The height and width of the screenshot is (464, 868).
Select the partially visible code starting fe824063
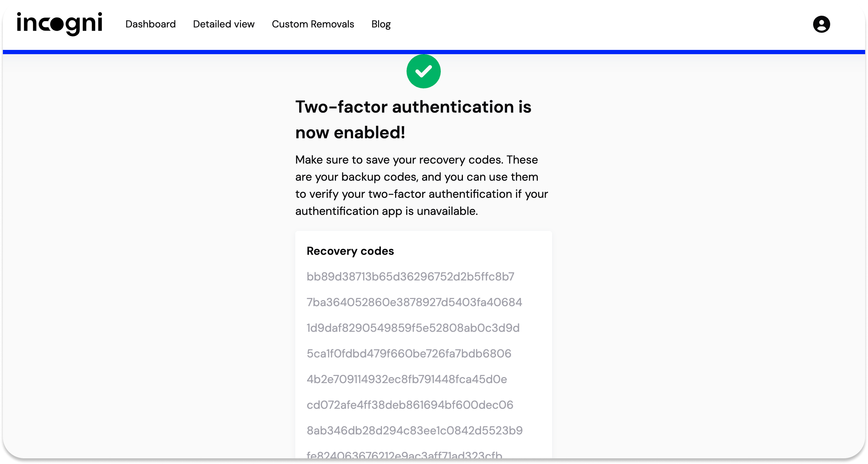click(404, 455)
